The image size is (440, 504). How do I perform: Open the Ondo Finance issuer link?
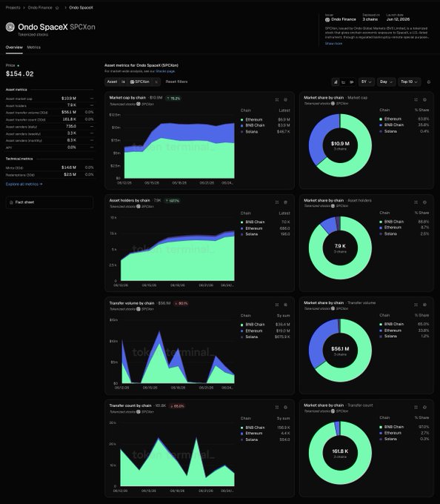click(x=343, y=19)
